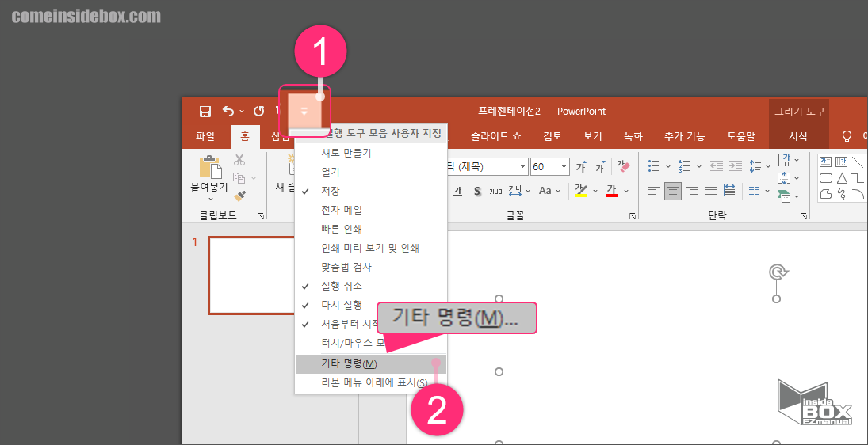Screen dimensions: 868x445
Task: Click the Redo icon in the quick access toolbar
Action: (x=258, y=111)
